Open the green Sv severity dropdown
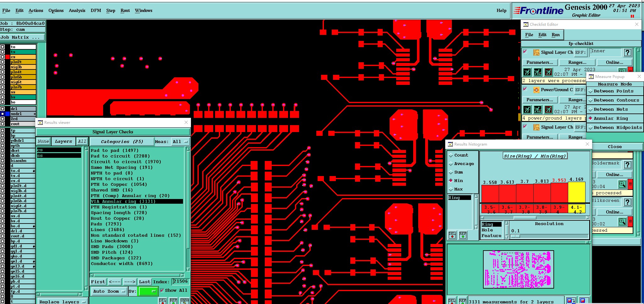Image resolution: width=644 pixels, height=304 pixels. click(x=148, y=291)
